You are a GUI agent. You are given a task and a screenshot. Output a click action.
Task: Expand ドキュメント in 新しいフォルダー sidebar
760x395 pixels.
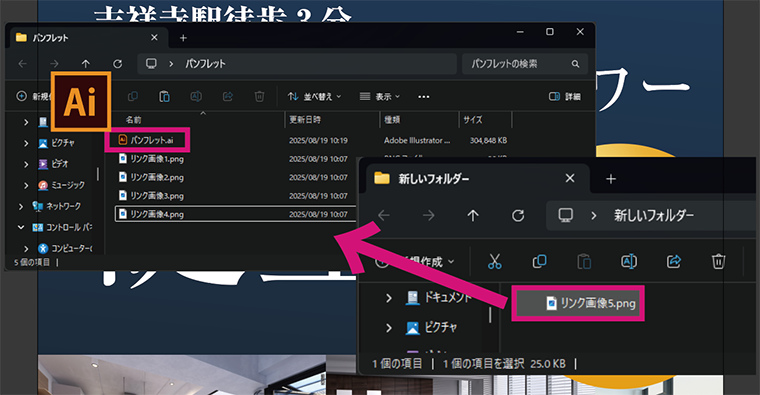389,298
